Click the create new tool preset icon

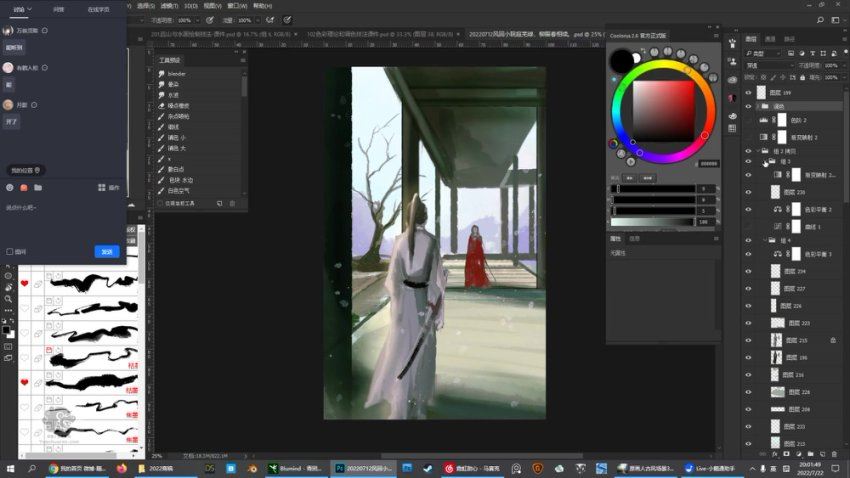click(220, 203)
